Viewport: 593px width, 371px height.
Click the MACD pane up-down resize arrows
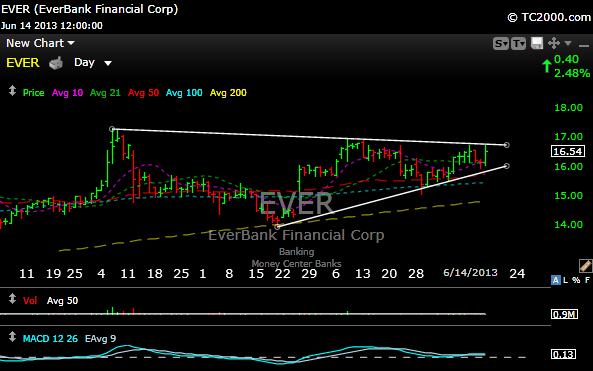[x=12, y=337]
